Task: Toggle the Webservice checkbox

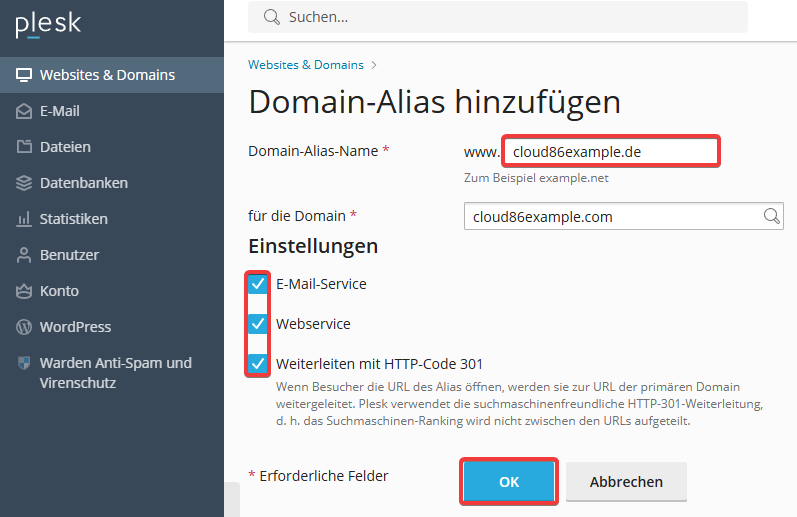Action: [258, 323]
